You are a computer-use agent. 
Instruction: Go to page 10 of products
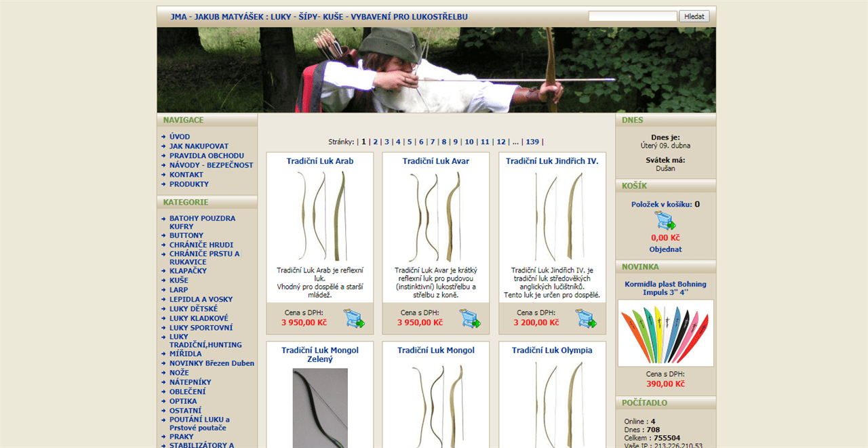coord(469,142)
